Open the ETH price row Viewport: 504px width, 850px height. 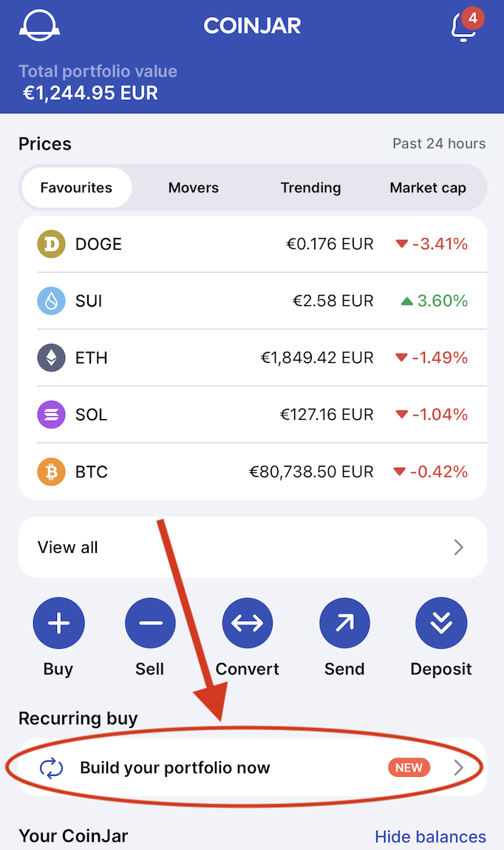(253, 358)
